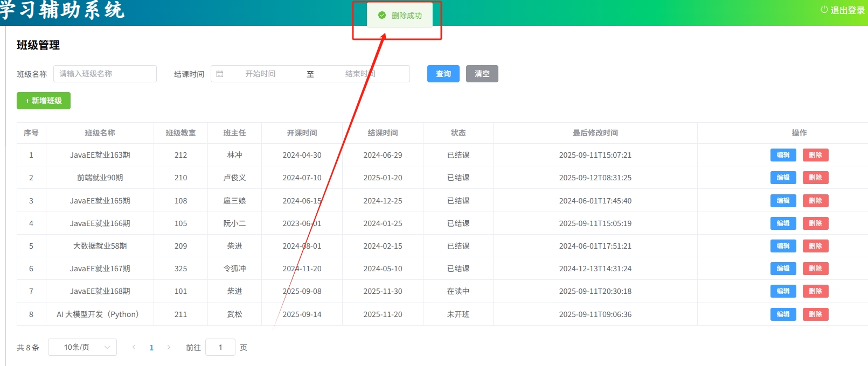Edit the JavaEE就业163期 class
Screen dimensions: 868x366
pos(783,155)
